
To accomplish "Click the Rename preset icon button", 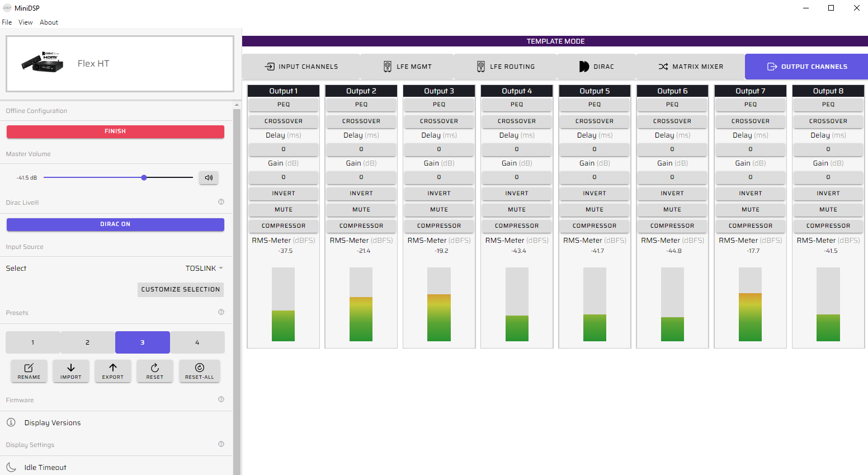I will point(29,370).
